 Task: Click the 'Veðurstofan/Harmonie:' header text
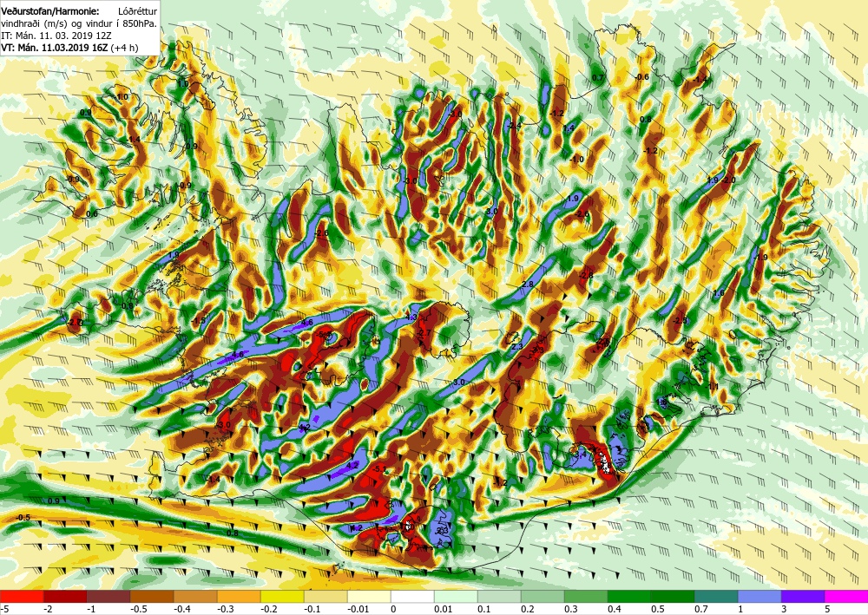(x=50, y=11)
